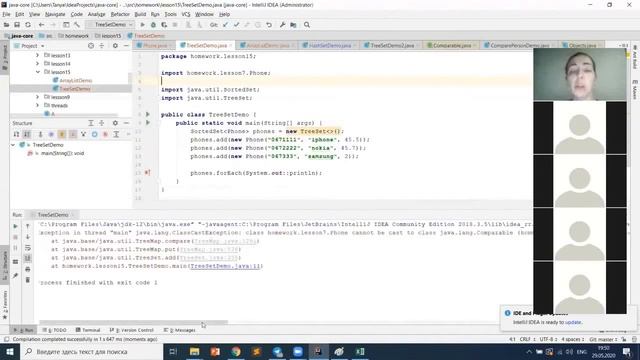Click up the stack trace arrow
Viewport: 640px width, 360px height.
[28, 226]
